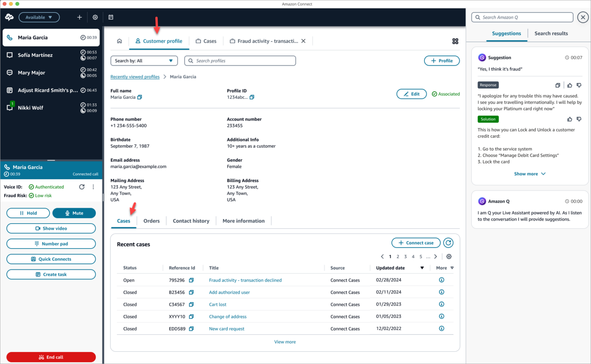Expand Show more in the Solution suggestion
591x364 pixels.
coord(530,174)
